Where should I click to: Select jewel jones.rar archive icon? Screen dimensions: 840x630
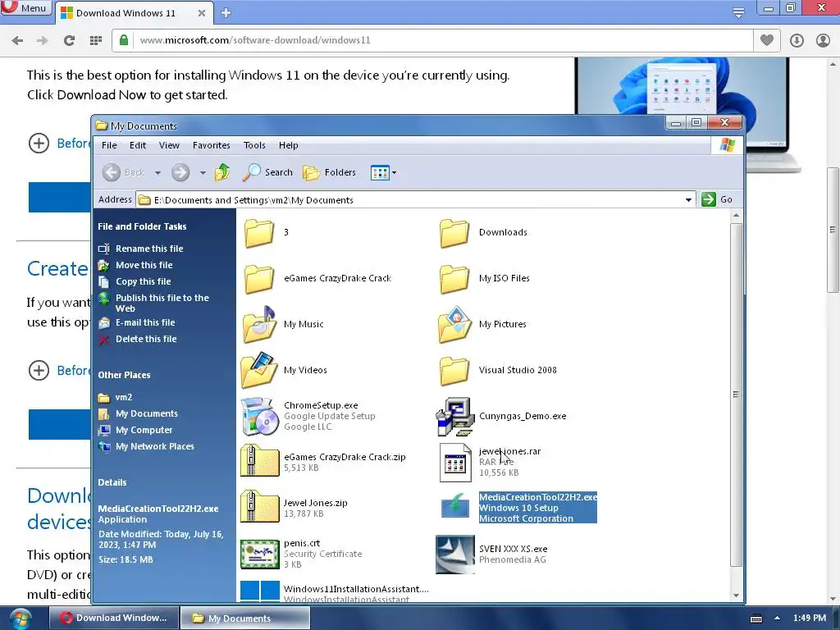pyautogui.click(x=454, y=463)
